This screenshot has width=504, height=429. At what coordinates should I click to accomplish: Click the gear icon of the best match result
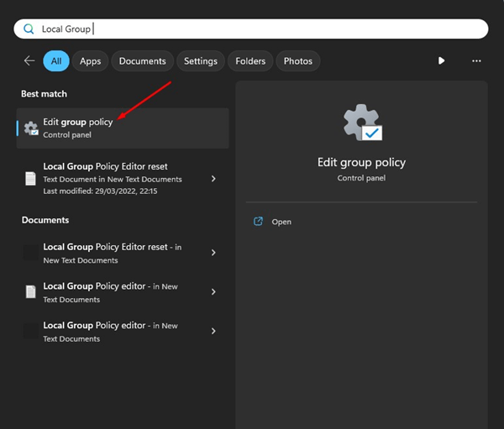click(31, 128)
